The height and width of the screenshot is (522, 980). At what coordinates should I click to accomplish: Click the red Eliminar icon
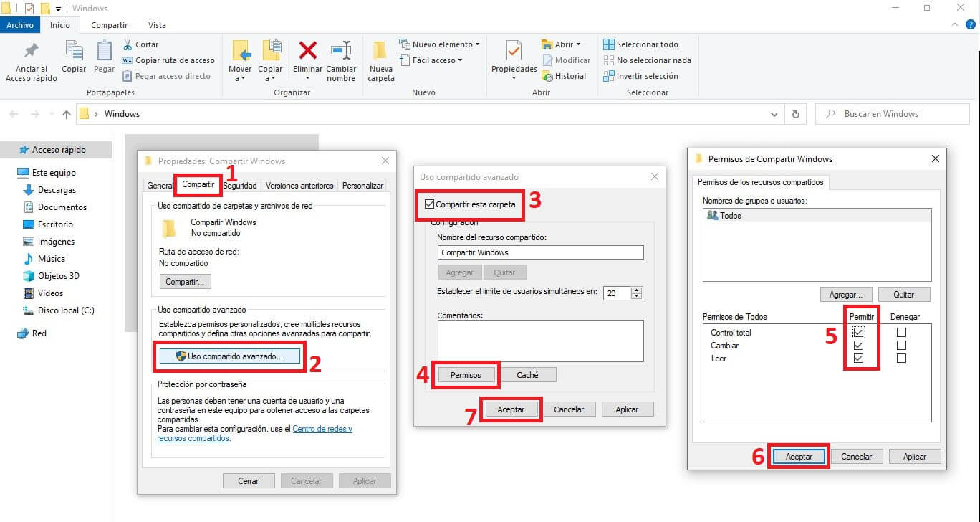click(x=308, y=50)
